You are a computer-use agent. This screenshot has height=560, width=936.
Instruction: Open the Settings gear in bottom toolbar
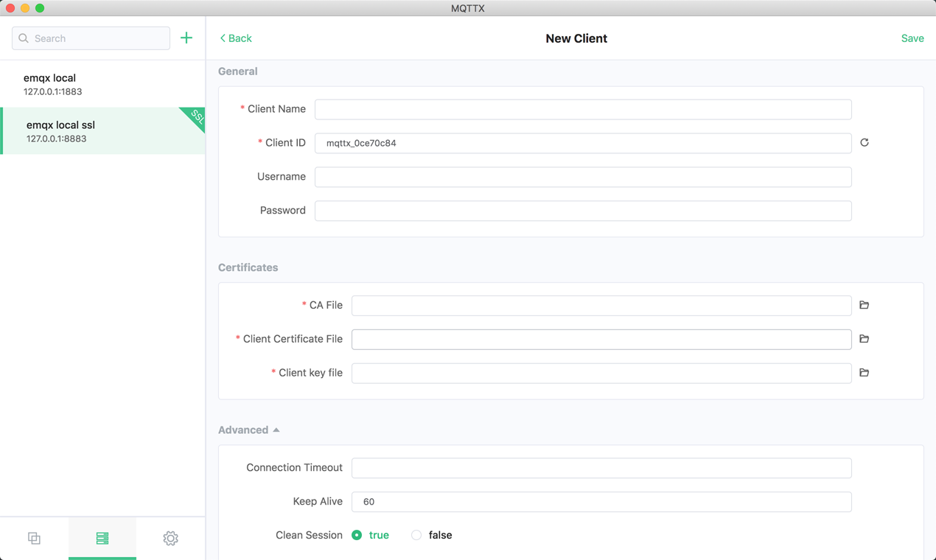pos(170,538)
